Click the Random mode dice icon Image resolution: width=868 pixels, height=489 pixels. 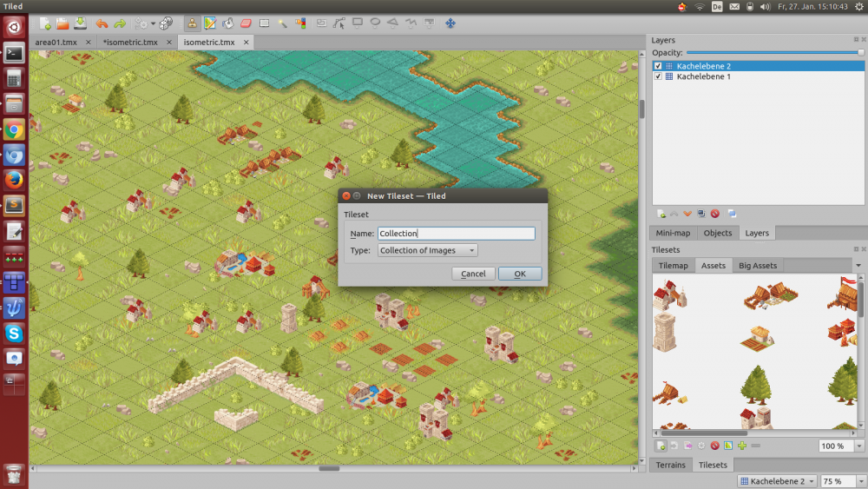click(x=166, y=23)
